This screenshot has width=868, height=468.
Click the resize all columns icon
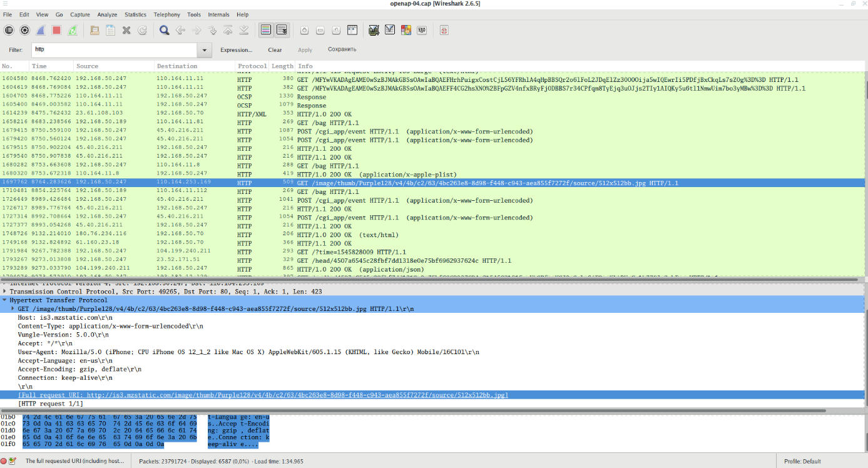(x=352, y=30)
